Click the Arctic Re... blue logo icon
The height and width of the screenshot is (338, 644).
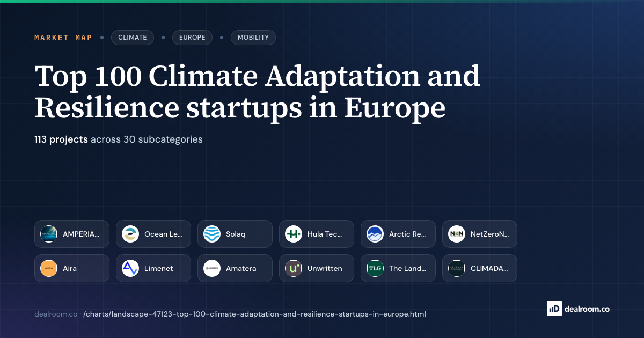(375, 234)
